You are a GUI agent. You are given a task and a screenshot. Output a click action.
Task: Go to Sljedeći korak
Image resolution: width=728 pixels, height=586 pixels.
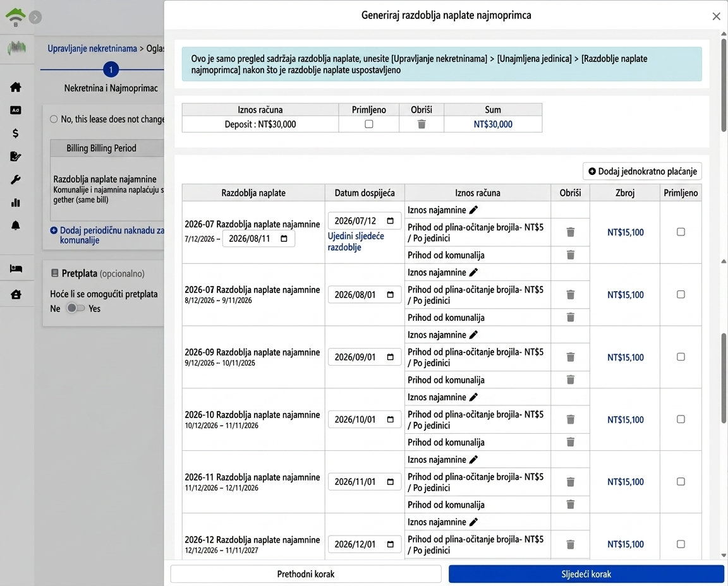[586, 574]
